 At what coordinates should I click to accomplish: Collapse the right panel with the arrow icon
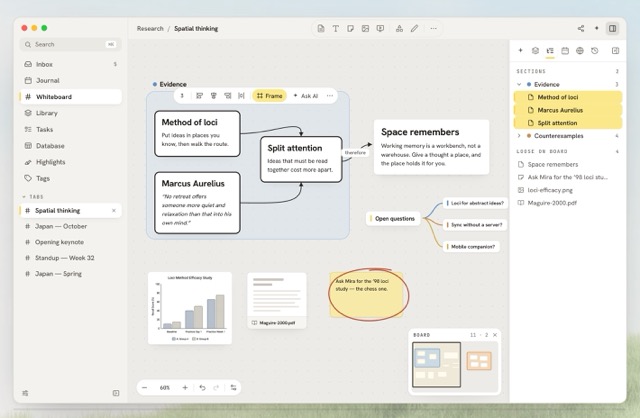pos(615,51)
